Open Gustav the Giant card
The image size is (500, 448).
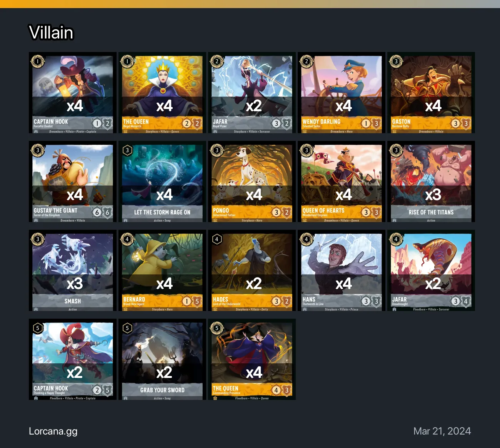[73, 182]
